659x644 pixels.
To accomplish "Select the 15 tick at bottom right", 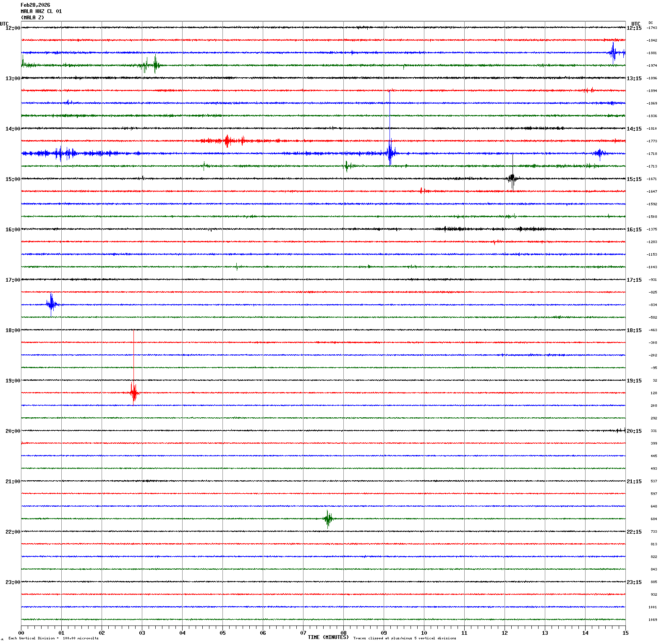I will (625, 633).
